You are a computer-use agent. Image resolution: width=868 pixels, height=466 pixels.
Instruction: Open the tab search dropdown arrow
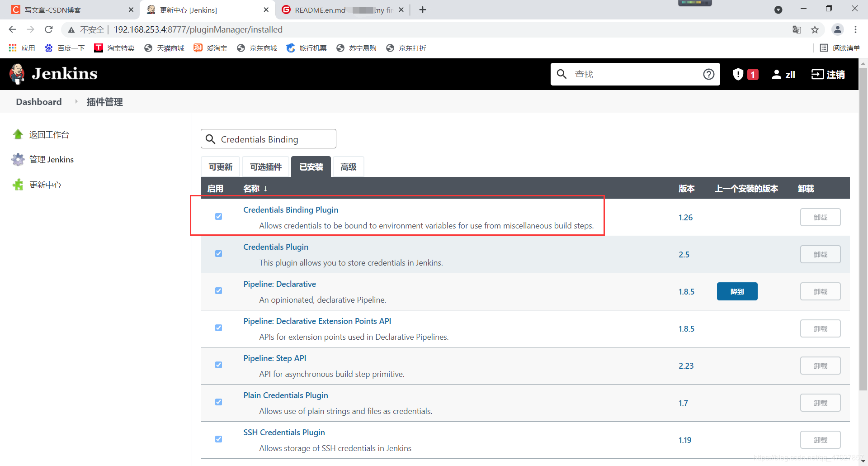[x=778, y=10]
